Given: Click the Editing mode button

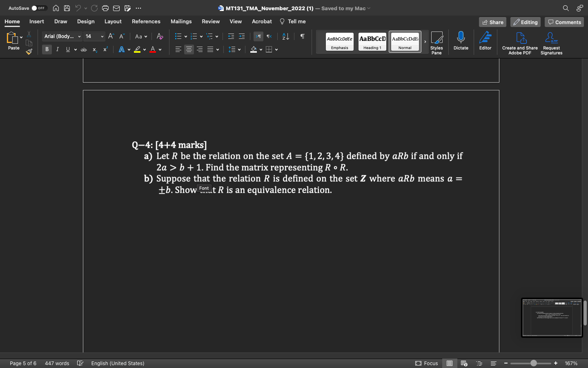Looking at the screenshot, I should coord(526,22).
